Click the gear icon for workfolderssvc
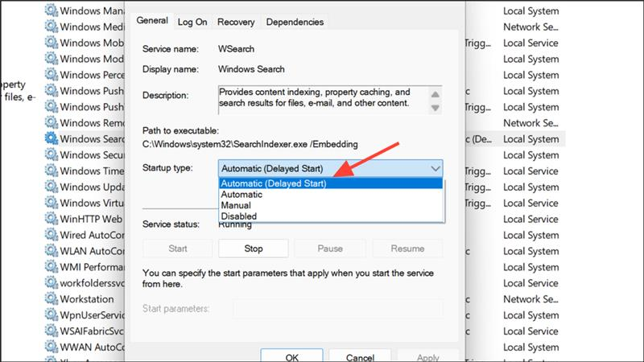This screenshot has height=362, width=644. click(x=52, y=282)
